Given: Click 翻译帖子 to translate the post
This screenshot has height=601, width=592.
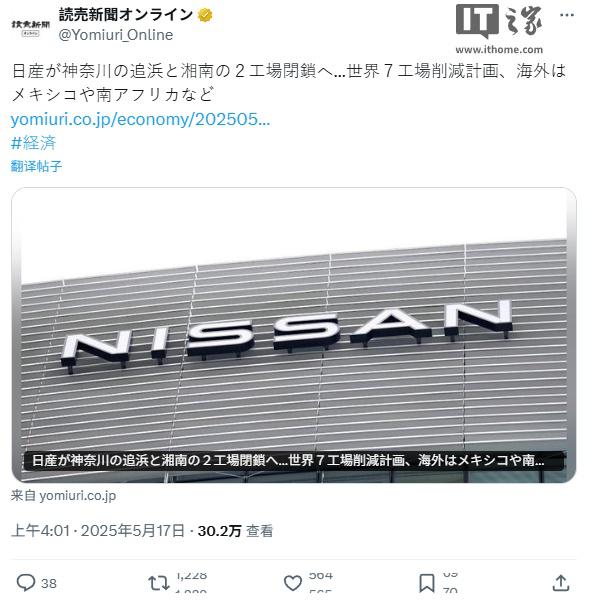Looking at the screenshot, I should tap(36, 166).
